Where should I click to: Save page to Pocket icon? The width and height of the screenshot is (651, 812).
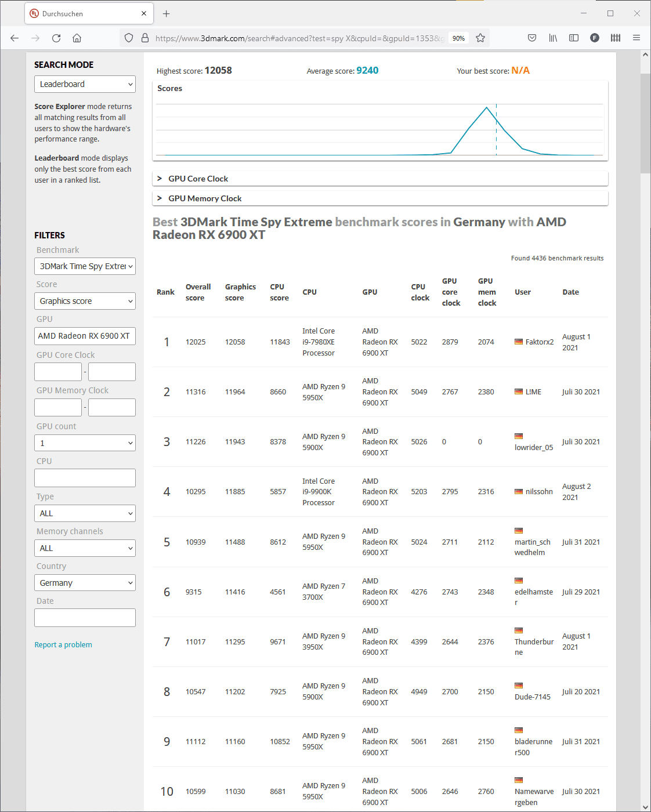tap(532, 38)
